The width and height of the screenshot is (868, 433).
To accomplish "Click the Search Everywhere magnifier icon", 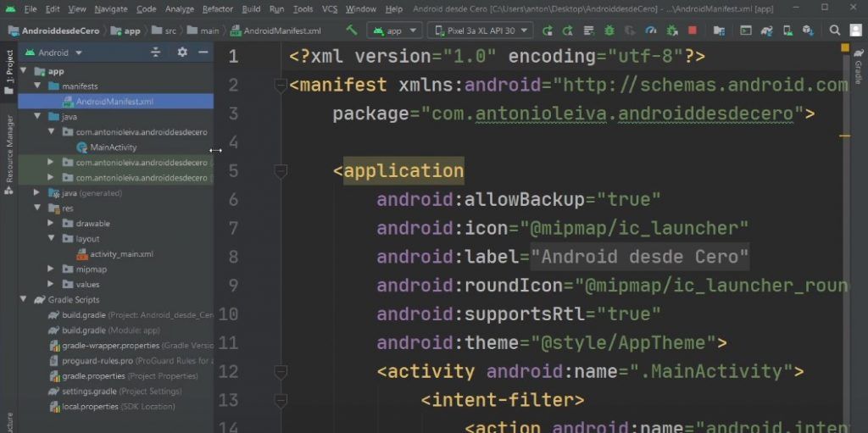I will click(x=835, y=31).
